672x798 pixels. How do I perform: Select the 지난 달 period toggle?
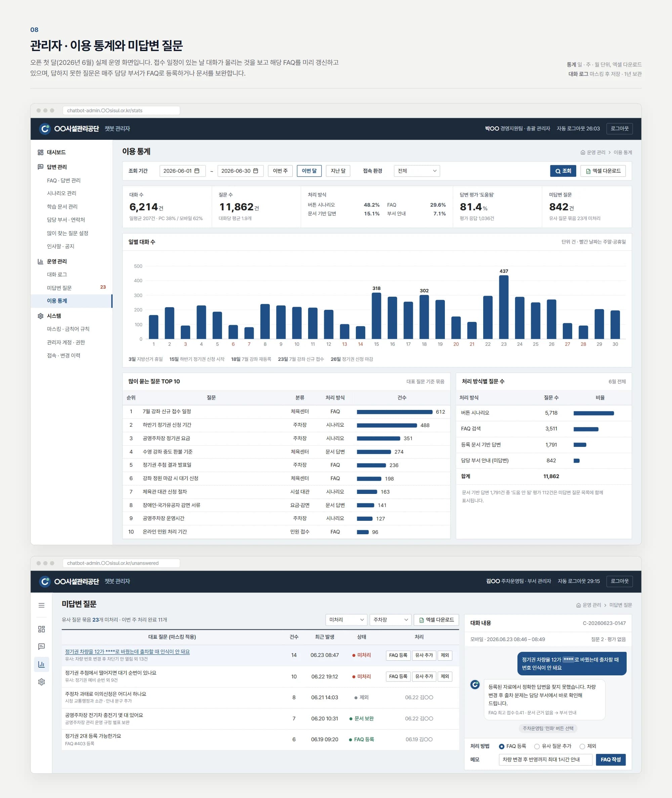(x=338, y=171)
